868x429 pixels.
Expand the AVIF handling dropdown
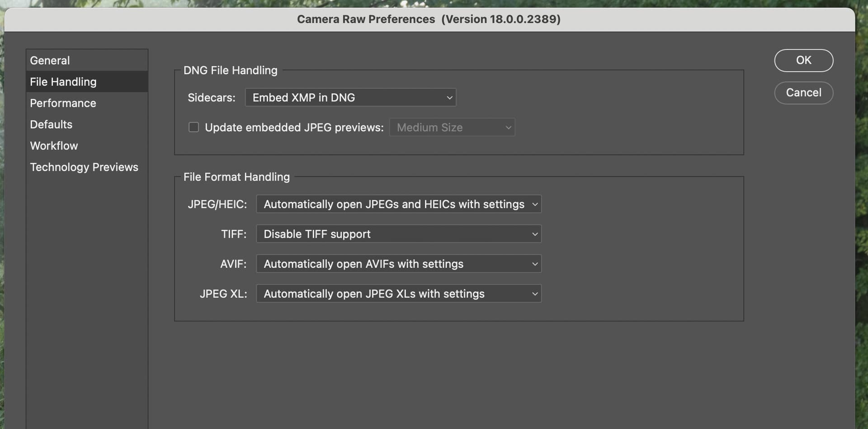click(x=398, y=264)
